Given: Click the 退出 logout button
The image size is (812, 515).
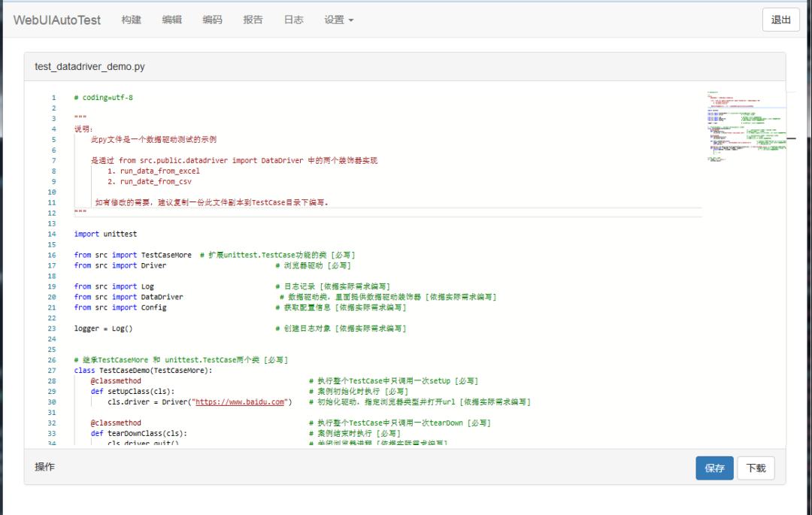Looking at the screenshot, I should point(780,20).
